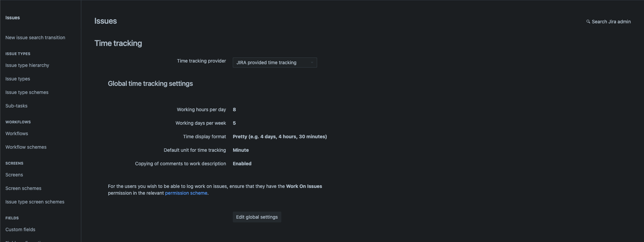Click the Time tracking heading
Image resolution: width=644 pixels, height=242 pixels.
(x=118, y=43)
